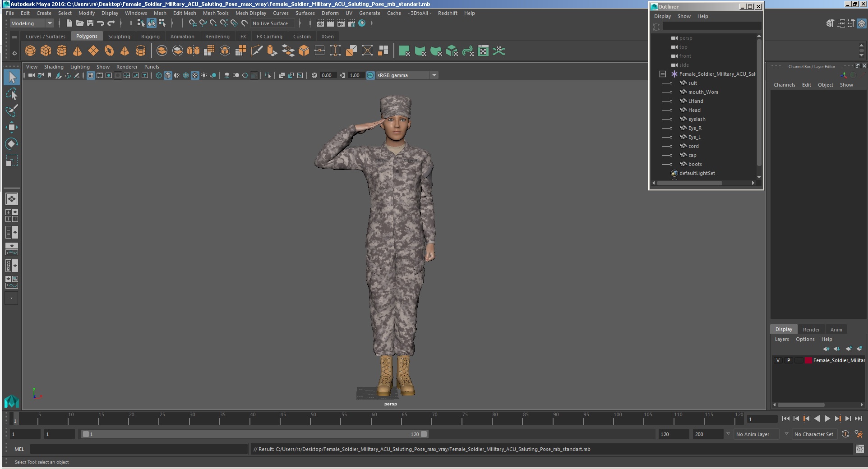The image size is (868, 469).
Task: Click the Female_Soldier layer red color swatch
Action: tap(808, 360)
